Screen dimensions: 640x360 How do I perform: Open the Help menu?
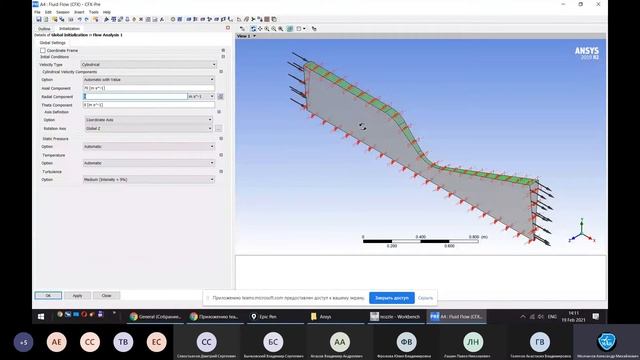pyautogui.click(x=107, y=12)
